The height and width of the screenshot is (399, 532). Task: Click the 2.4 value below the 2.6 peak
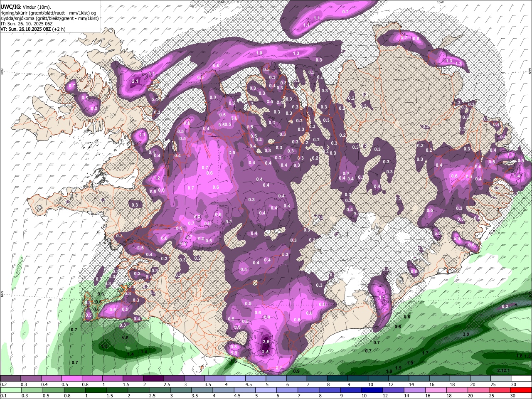coord(265,352)
